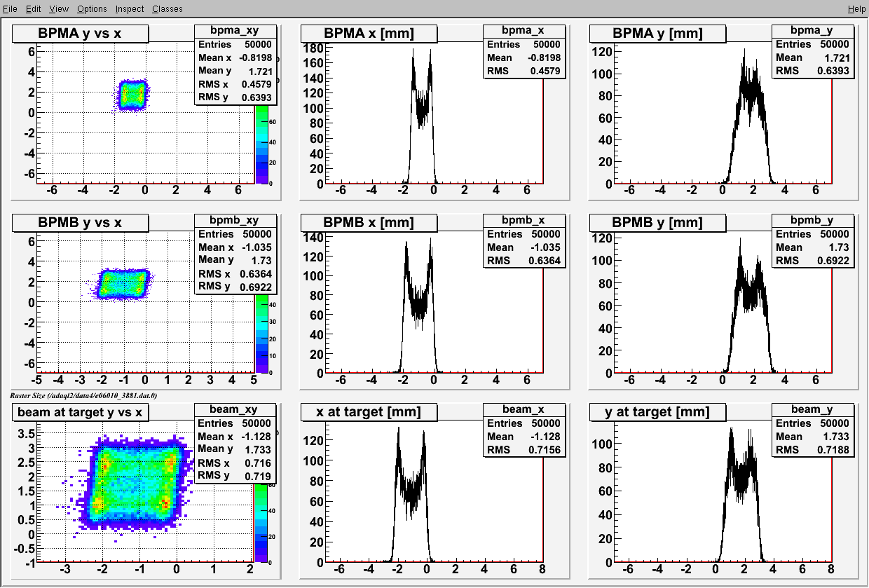Image resolution: width=869 pixels, height=588 pixels.
Task: Click the bpmb_x stats box header
Action: 524,220
